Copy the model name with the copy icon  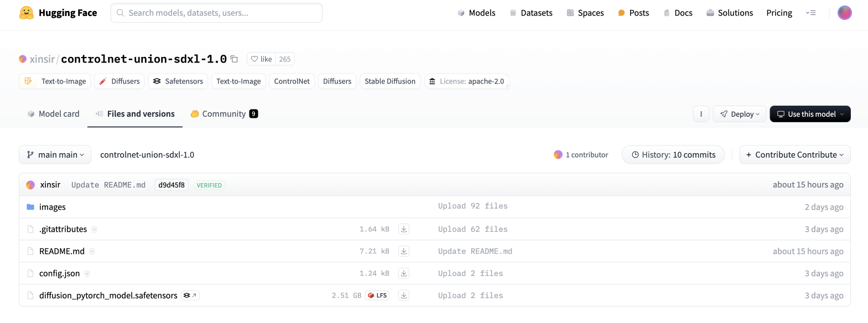click(234, 59)
